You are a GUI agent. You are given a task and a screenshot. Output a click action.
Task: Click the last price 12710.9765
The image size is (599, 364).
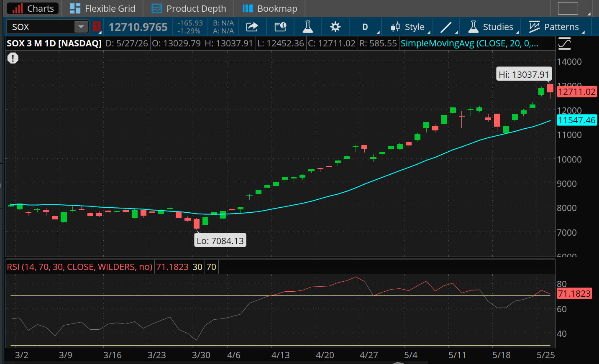(138, 27)
